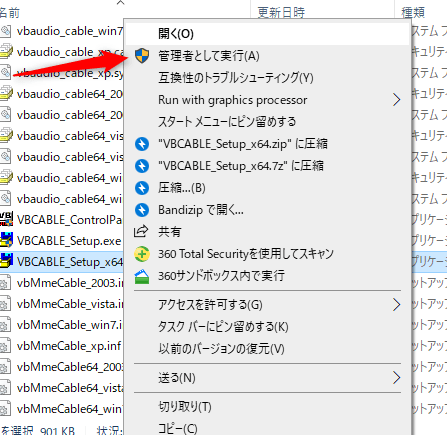This screenshot has height=435, width=447.
Task: Sort by the 種類 column header
Action: tap(413, 13)
